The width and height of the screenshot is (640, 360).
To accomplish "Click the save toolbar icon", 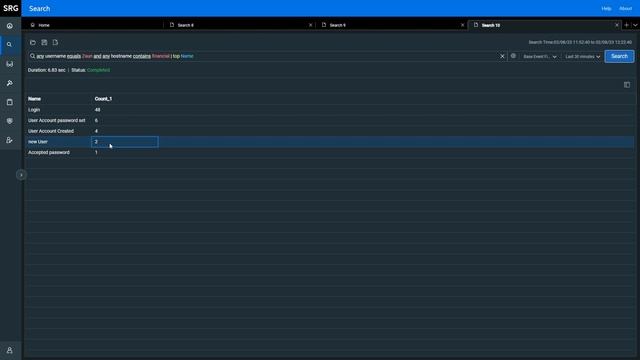I will tap(44, 42).
